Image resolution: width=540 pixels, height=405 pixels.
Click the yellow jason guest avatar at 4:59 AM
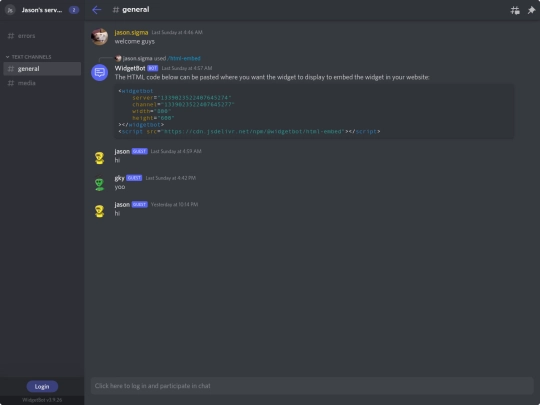[x=100, y=158]
